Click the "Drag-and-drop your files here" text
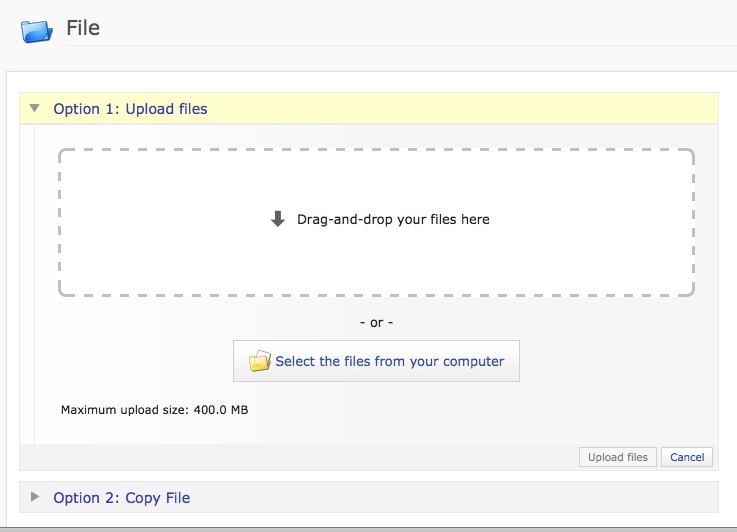 pos(393,219)
